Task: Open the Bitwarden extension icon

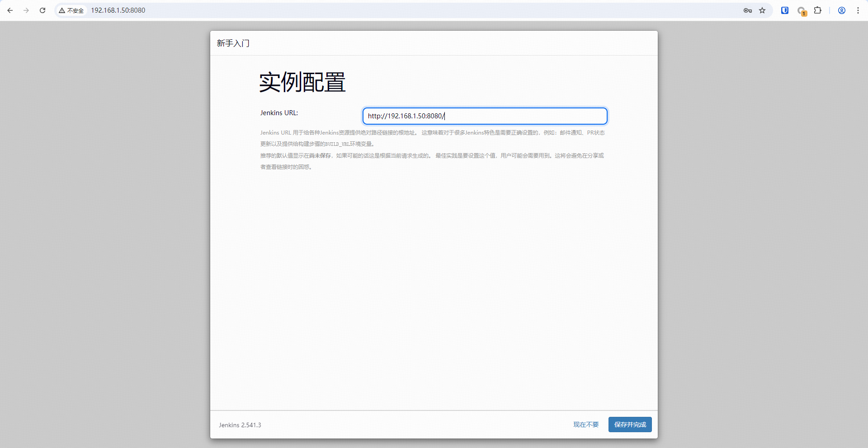Action: click(785, 10)
